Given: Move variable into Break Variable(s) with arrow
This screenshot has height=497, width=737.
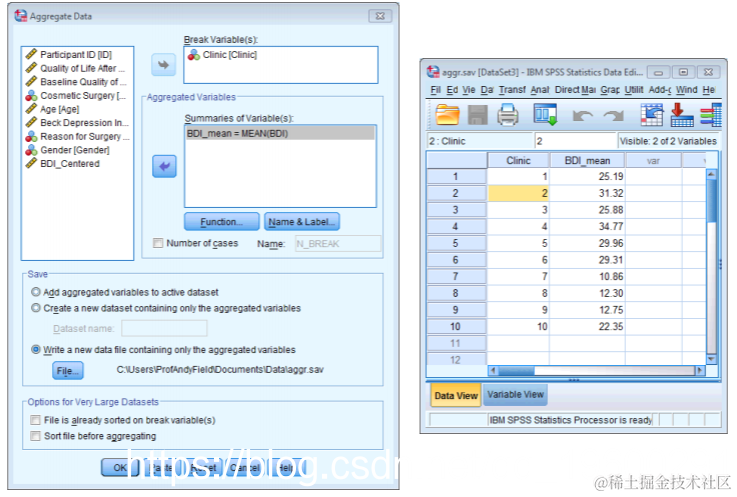Looking at the screenshot, I should click(x=164, y=64).
